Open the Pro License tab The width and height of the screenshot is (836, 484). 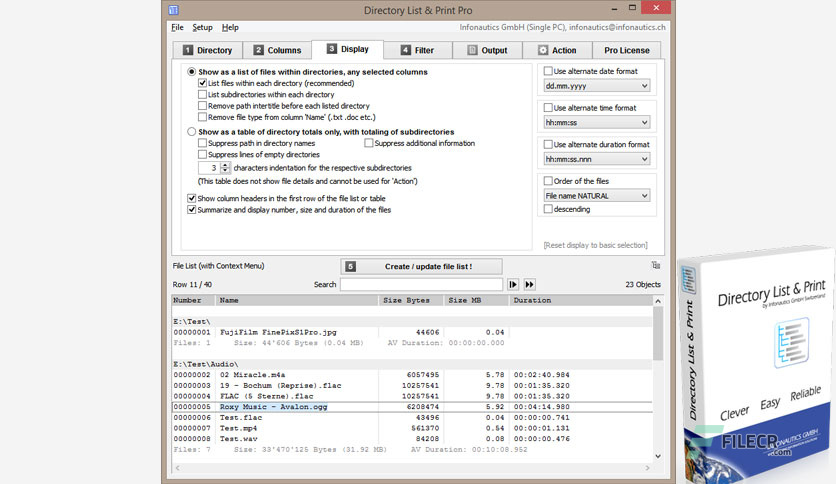click(x=626, y=50)
